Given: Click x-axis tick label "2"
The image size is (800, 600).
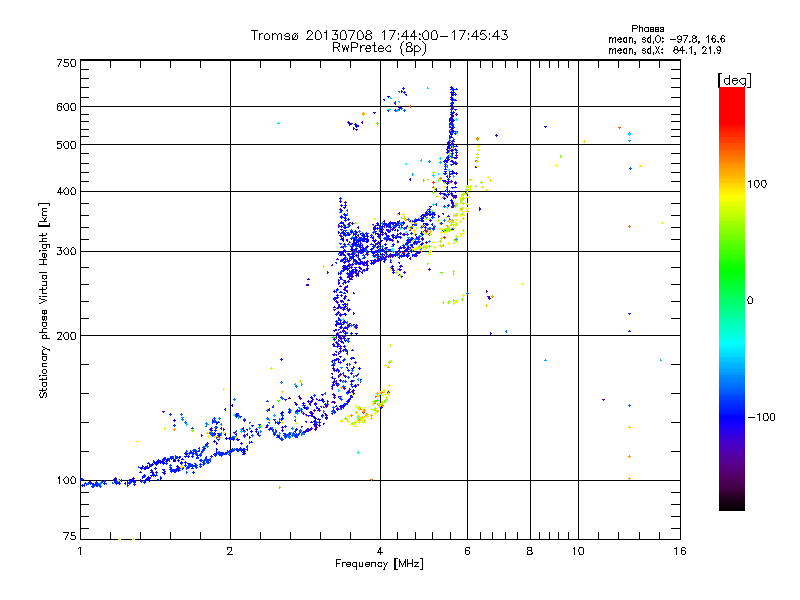Looking at the screenshot, I should click(230, 551).
